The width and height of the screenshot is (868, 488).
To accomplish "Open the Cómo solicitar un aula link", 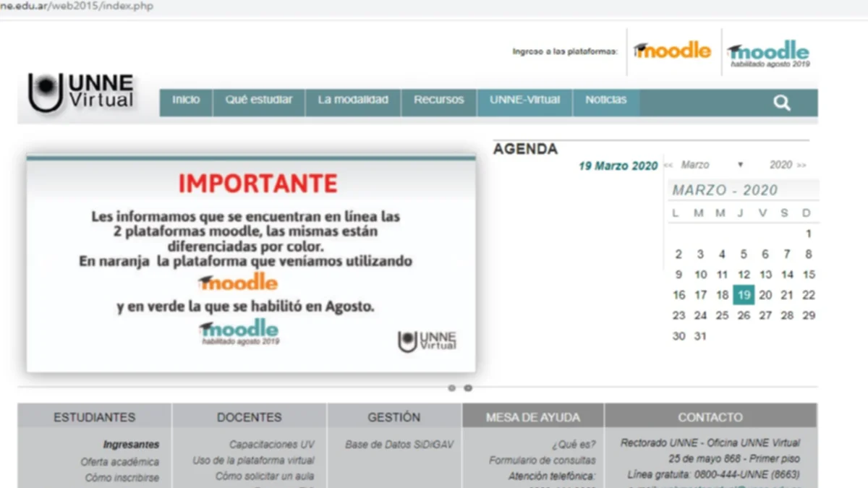I will point(265,476).
